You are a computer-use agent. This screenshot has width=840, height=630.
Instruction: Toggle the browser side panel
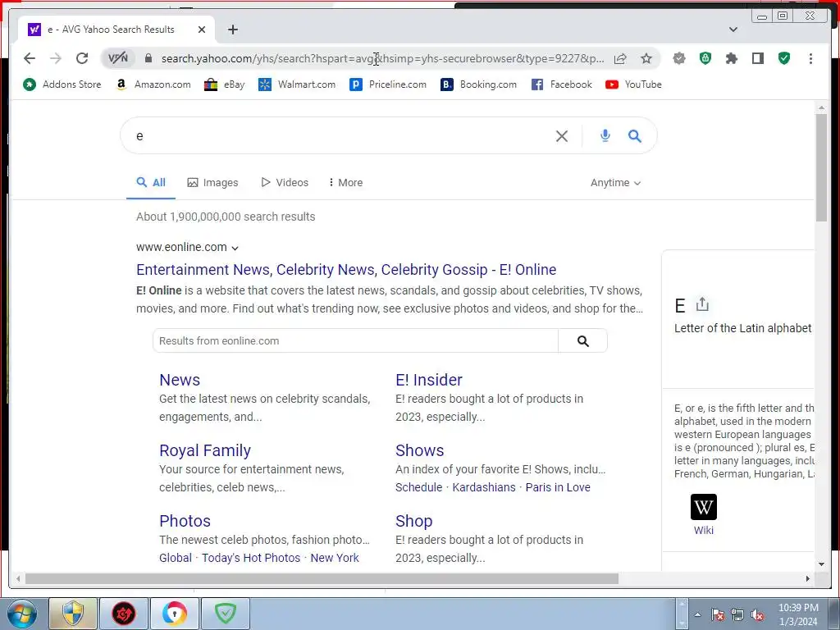[757, 58]
